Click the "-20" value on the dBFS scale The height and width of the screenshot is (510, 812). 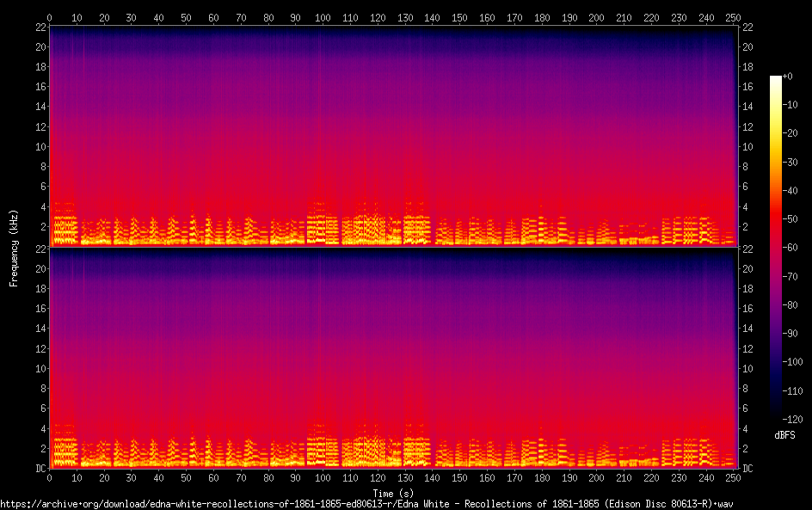pyautogui.click(x=790, y=133)
